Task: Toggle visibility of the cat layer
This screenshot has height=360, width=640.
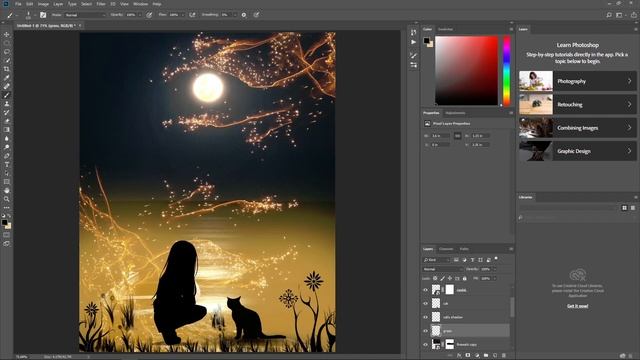Action: coord(425,304)
